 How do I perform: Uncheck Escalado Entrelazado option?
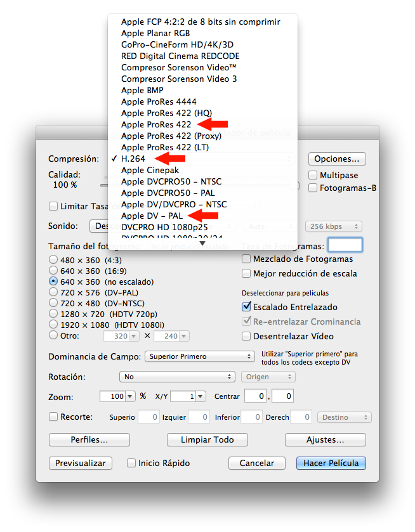click(x=246, y=307)
